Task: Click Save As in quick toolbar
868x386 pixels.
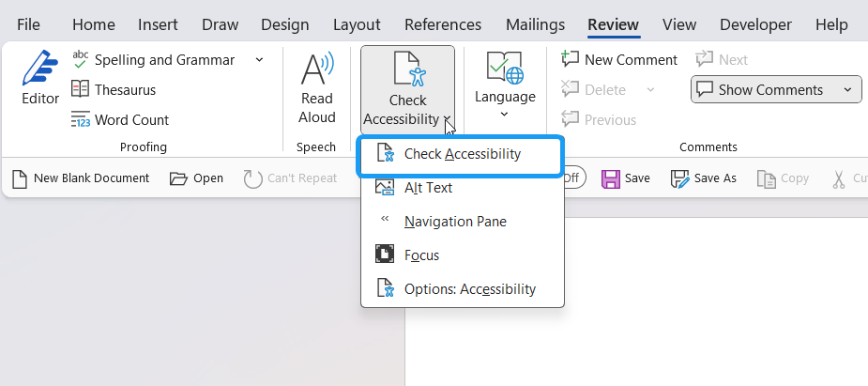Action: [x=705, y=178]
